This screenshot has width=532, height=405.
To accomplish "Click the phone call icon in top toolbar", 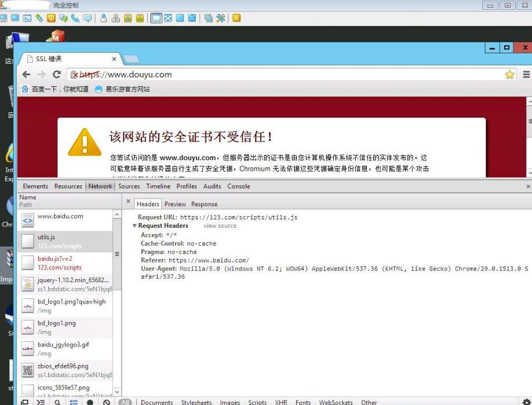I will (75, 18).
